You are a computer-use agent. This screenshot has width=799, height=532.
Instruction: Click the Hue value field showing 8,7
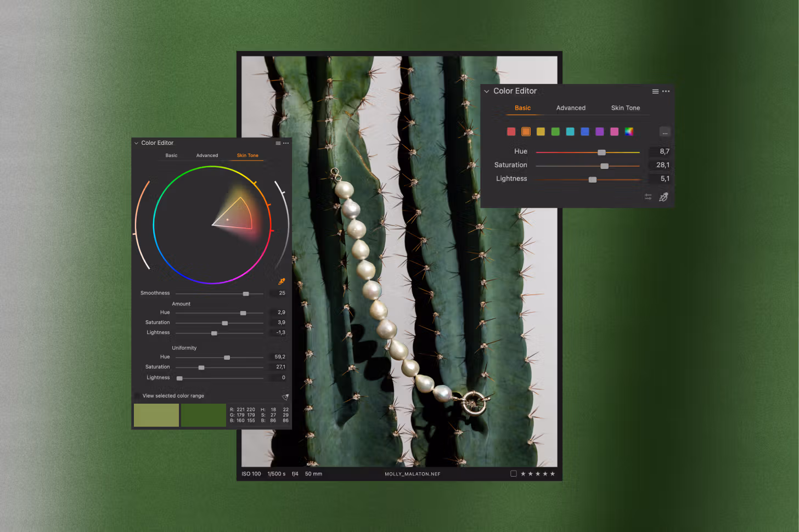(x=661, y=151)
